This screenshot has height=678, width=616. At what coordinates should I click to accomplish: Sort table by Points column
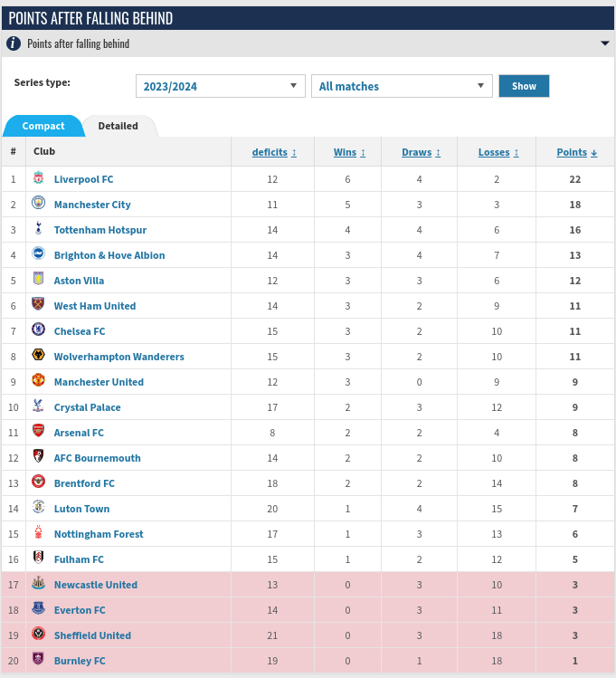click(576, 152)
